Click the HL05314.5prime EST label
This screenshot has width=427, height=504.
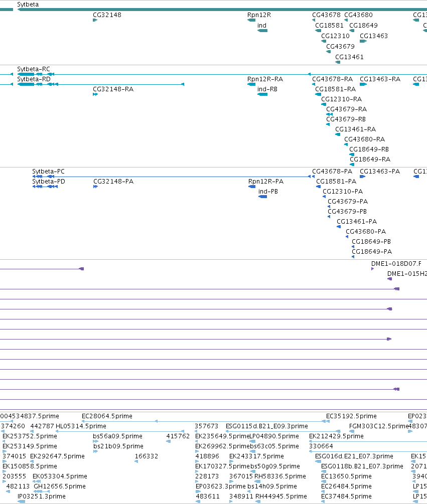81,426
